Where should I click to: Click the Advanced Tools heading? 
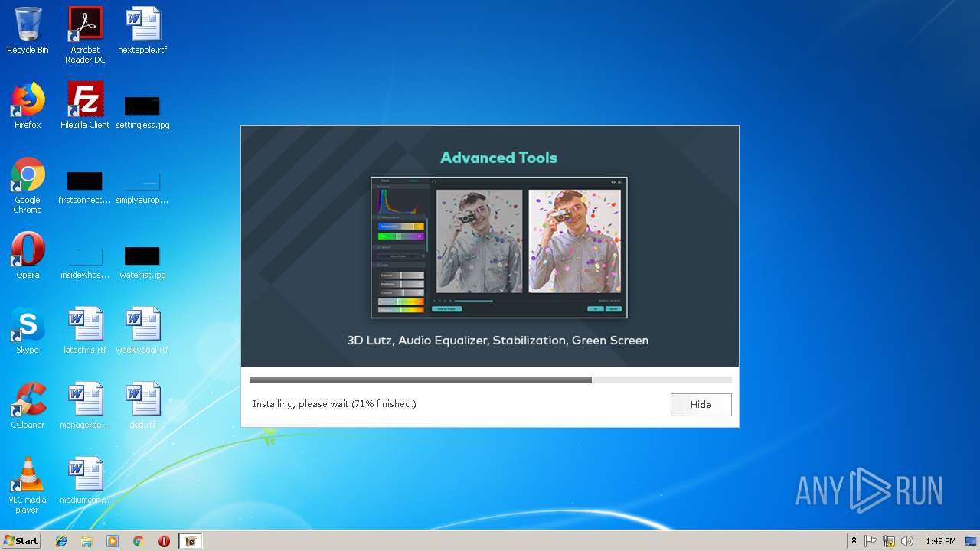[x=498, y=158]
